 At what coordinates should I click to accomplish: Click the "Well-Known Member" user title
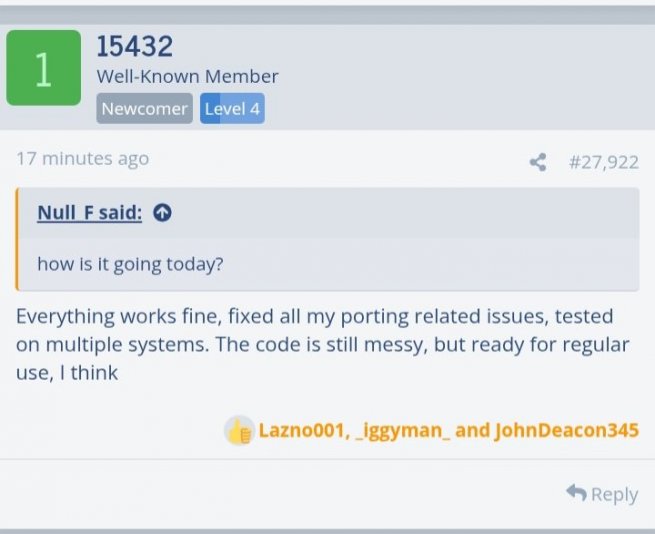pos(187,76)
